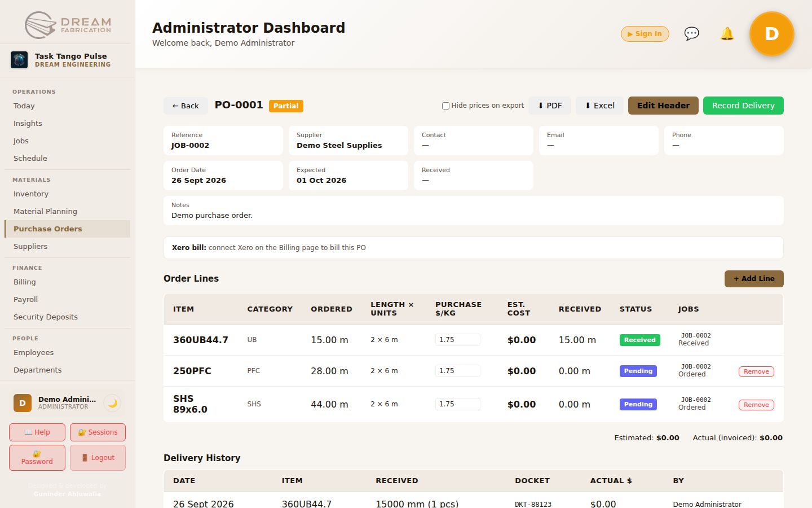Image resolution: width=812 pixels, height=508 pixels.
Task: Open Today in the sidebar
Action: (67, 106)
